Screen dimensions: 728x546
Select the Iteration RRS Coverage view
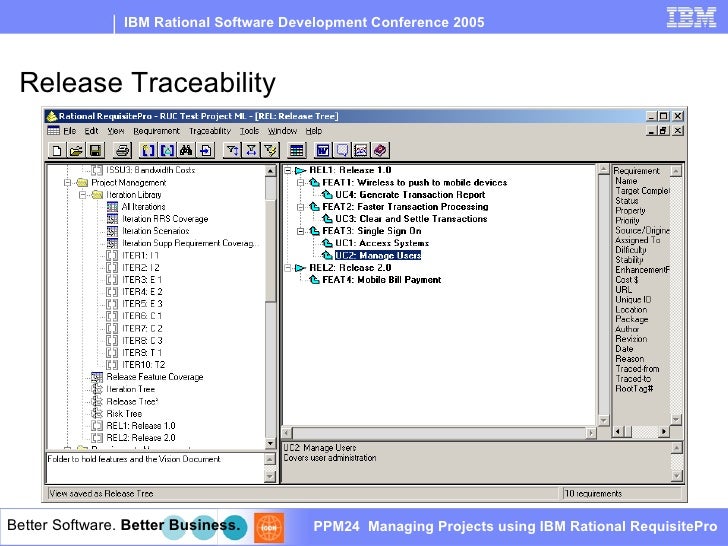(165, 219)
